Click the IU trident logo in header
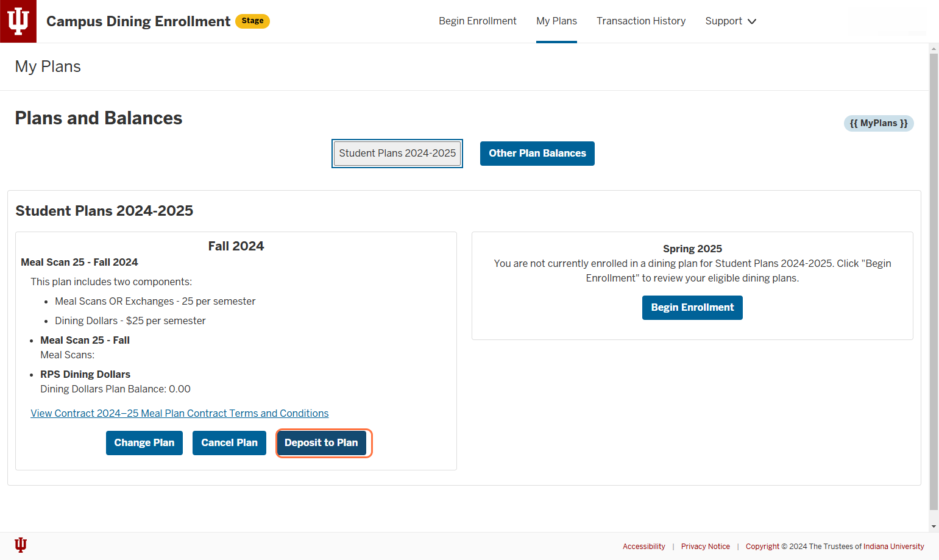The height and width of the screenshot is (560, 939). [18, 21]
